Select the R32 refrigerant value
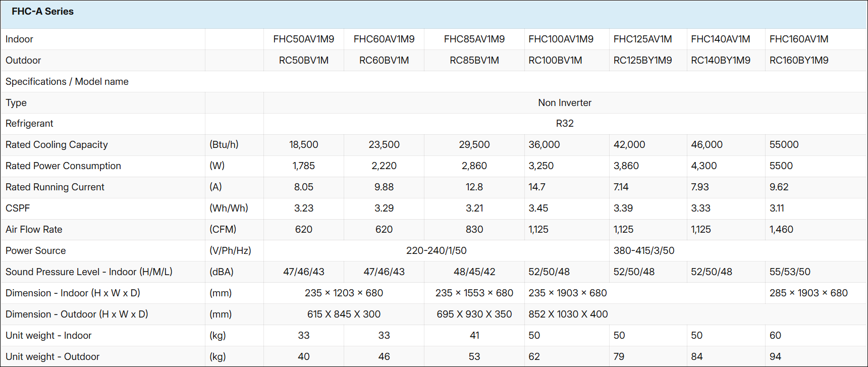Screen dimensions: 868x367 pyautogui.click(x=564, y=124)
